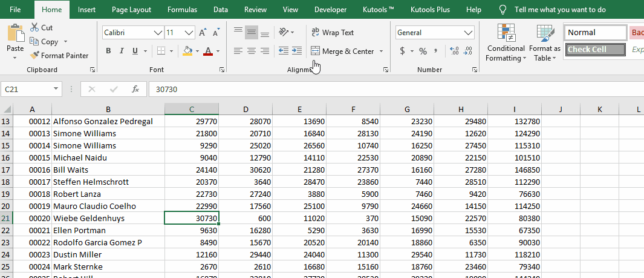
Task: Toggle Bold formatting
Action: click(109, 51)
